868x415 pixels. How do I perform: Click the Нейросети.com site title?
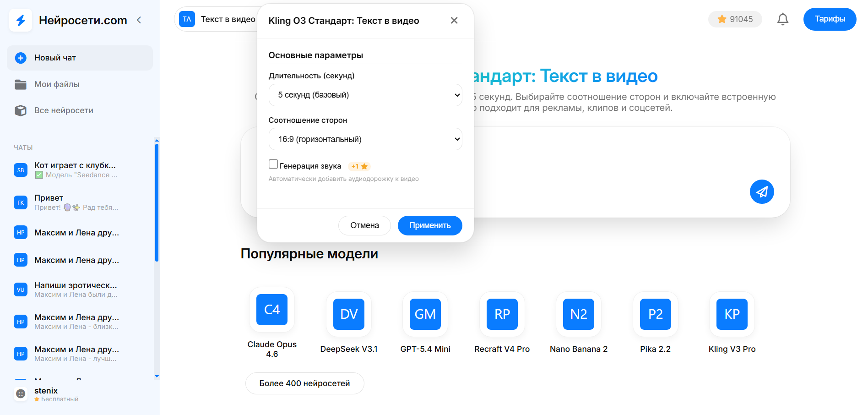(83, 20)
